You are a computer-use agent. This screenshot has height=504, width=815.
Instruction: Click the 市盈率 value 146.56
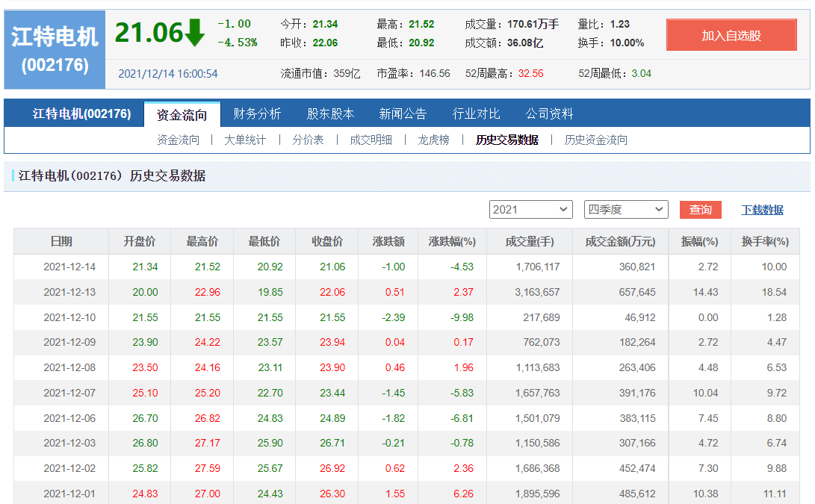pyautogui.click(x=435, y=73)
